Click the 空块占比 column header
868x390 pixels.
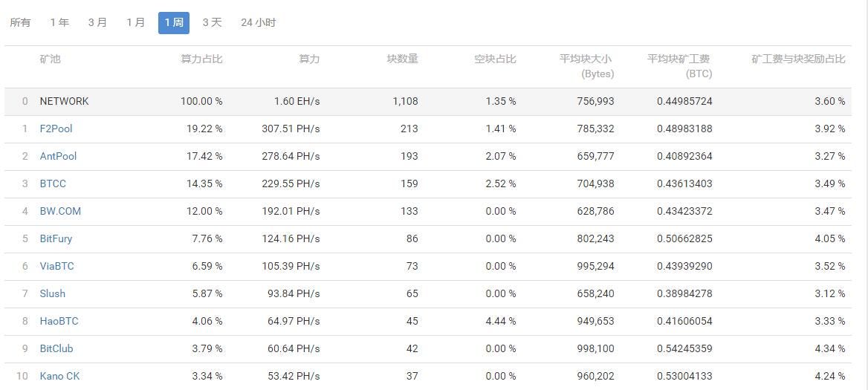[495, 59]
